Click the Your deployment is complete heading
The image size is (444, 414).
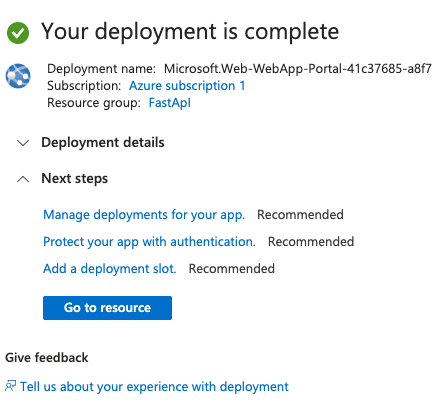pos(190,32)
